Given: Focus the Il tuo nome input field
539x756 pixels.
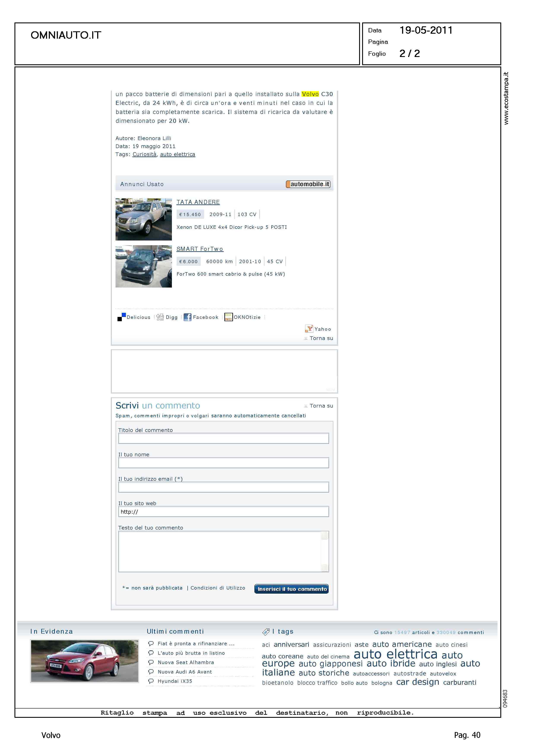Looking at the screenshot, I should click(223, 463).
